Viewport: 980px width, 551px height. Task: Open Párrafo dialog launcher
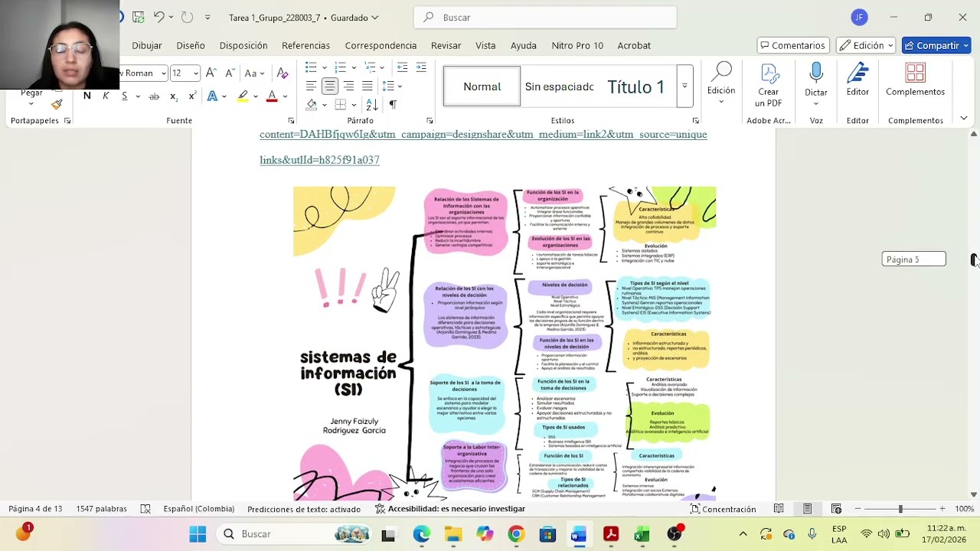(430, 121)
